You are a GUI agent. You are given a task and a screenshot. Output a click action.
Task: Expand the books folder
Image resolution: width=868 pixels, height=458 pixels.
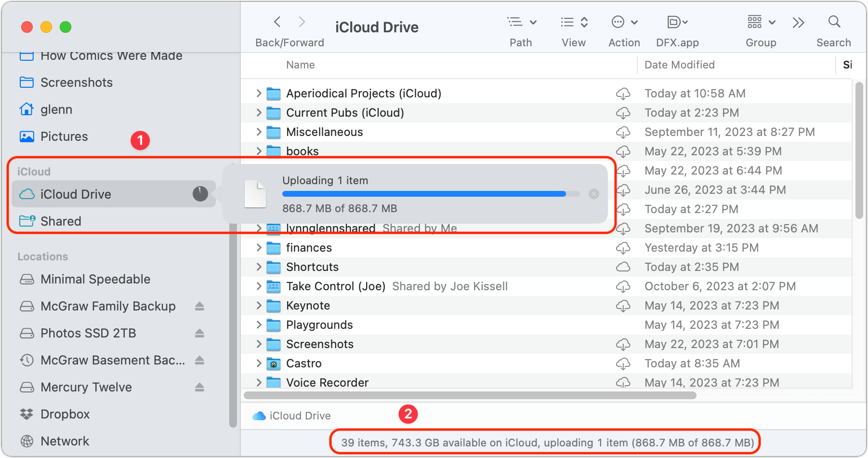(x=259, y=151)
